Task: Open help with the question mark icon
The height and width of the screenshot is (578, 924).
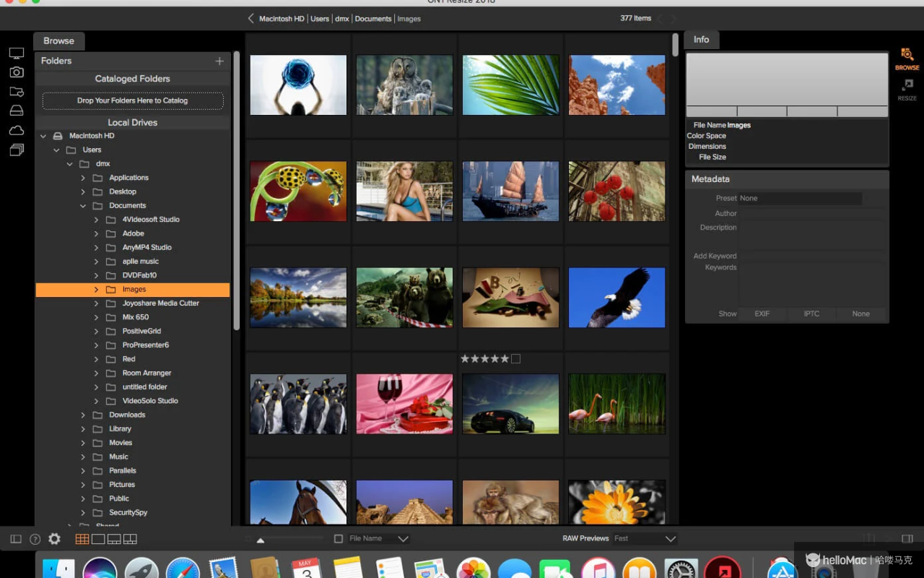Action: (35, 539)
